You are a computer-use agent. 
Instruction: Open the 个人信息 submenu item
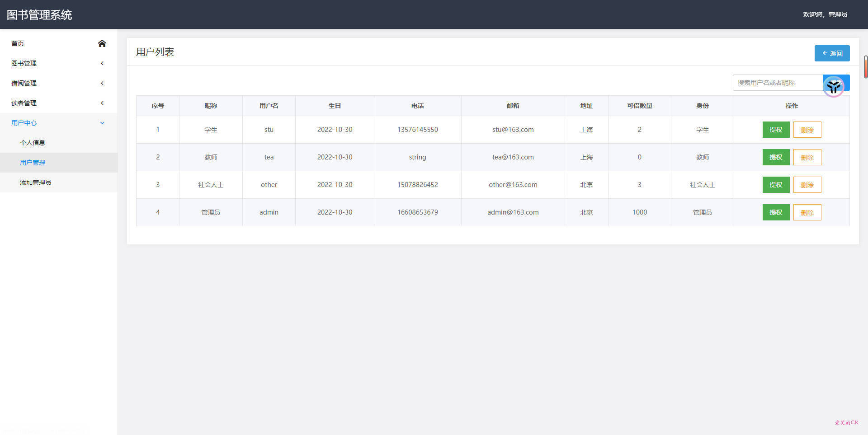(59, 143)
